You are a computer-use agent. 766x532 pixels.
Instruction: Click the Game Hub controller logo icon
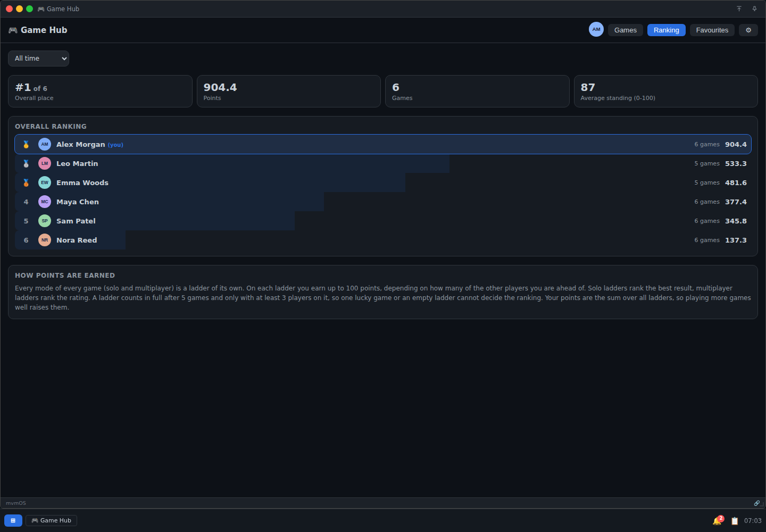click(x=13, y=30)
